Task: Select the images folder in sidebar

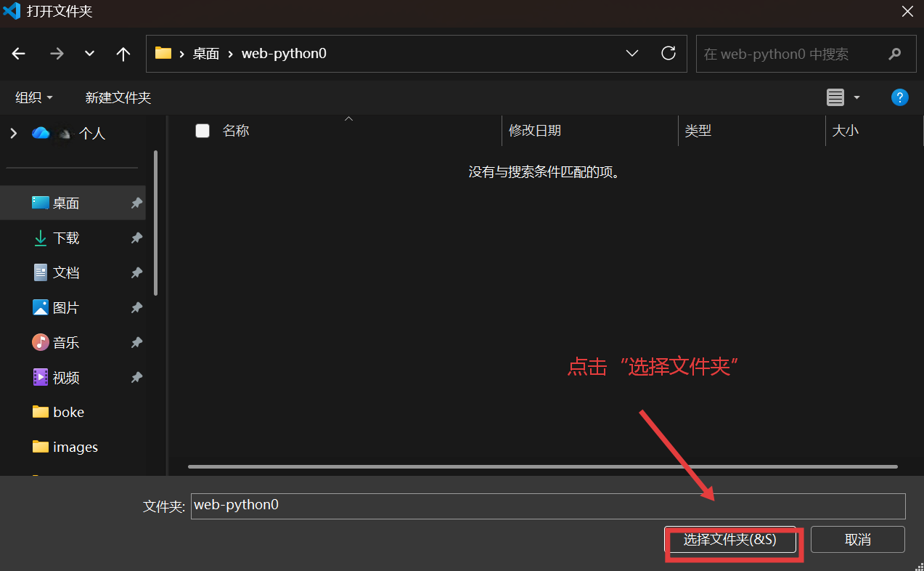Action: pos(75,448)
